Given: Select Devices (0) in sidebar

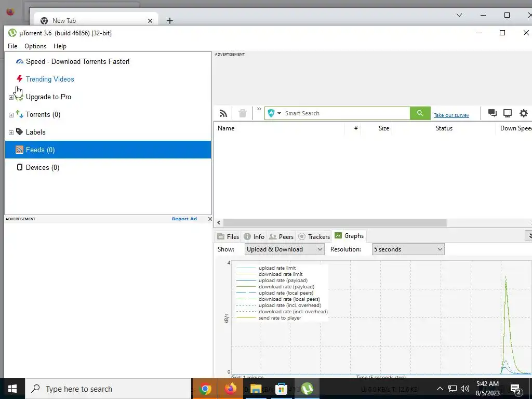Looking at the screenshot, I should pyautogui.click(x=43, y=167).
